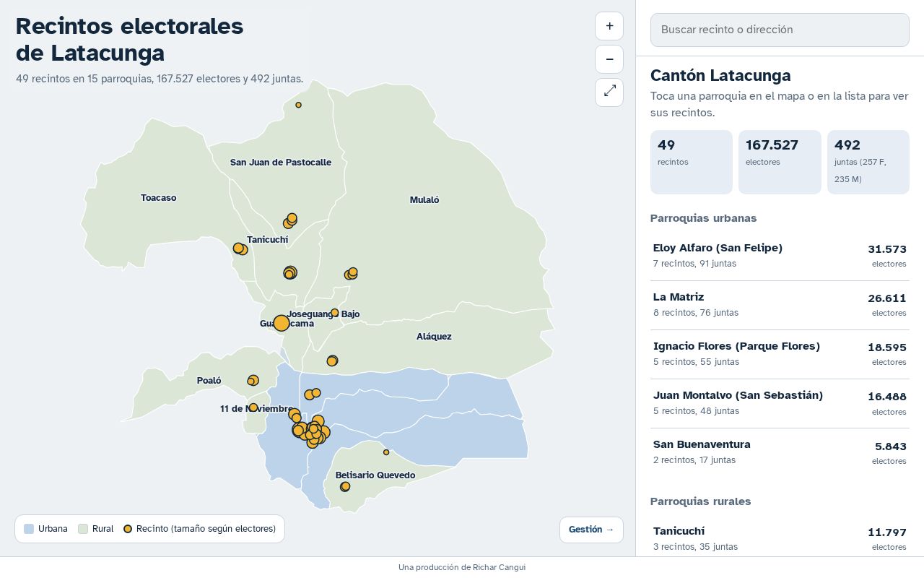Click the Parroquias urbanas heading
924x578 pixels.
[704, 218]
